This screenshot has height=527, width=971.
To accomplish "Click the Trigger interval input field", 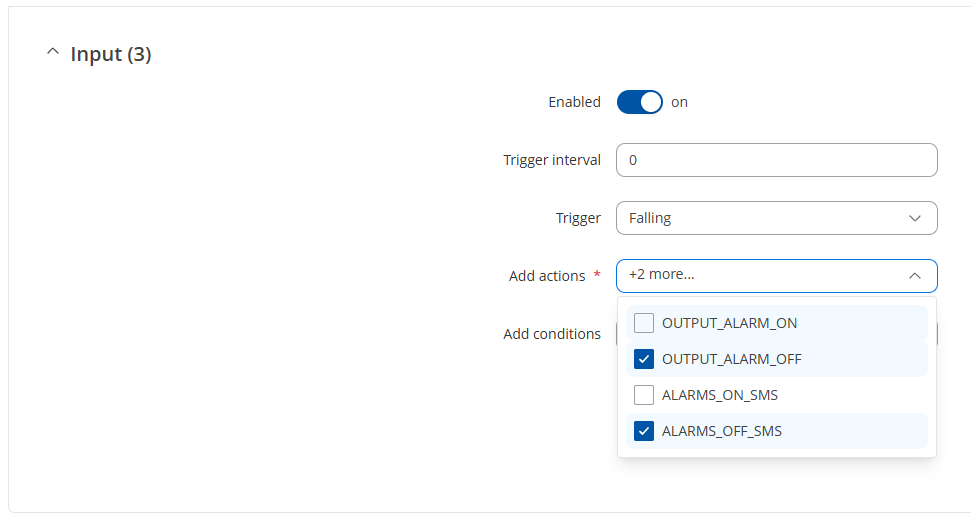I will pos(776,160).
